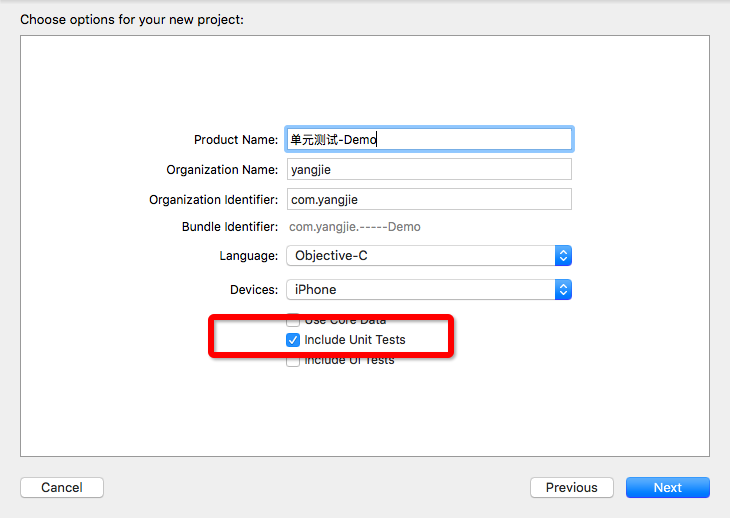
Task: Enable the Use Core Data checkbox
Action: 293,321
